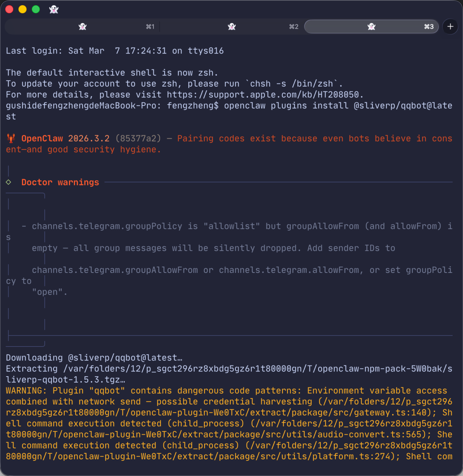
Task: Click the ghost icon in the title bar
Action: [x=54, y=9]
